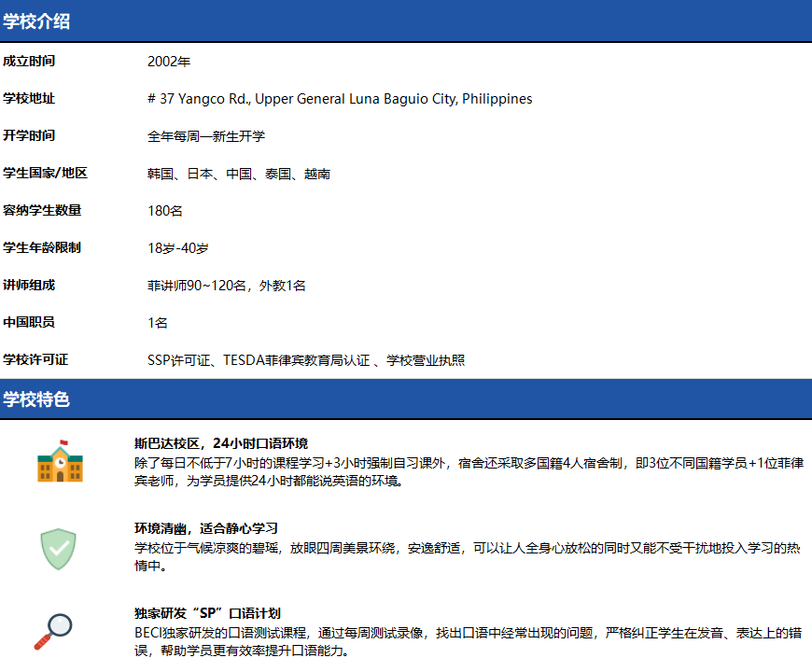Click the 成立时间 label
Viewport: 812px width, 672px height.
[x=29, y=62]
